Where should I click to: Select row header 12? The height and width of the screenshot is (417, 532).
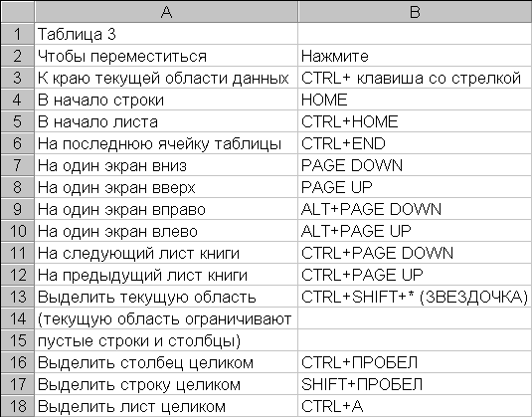(x=18, y=275)
